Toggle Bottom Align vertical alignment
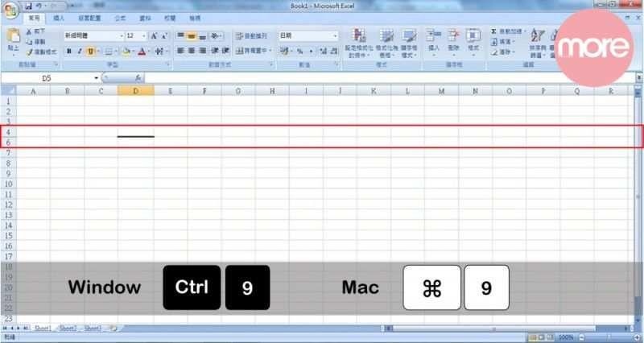The image size is (644, 343). 203,35
